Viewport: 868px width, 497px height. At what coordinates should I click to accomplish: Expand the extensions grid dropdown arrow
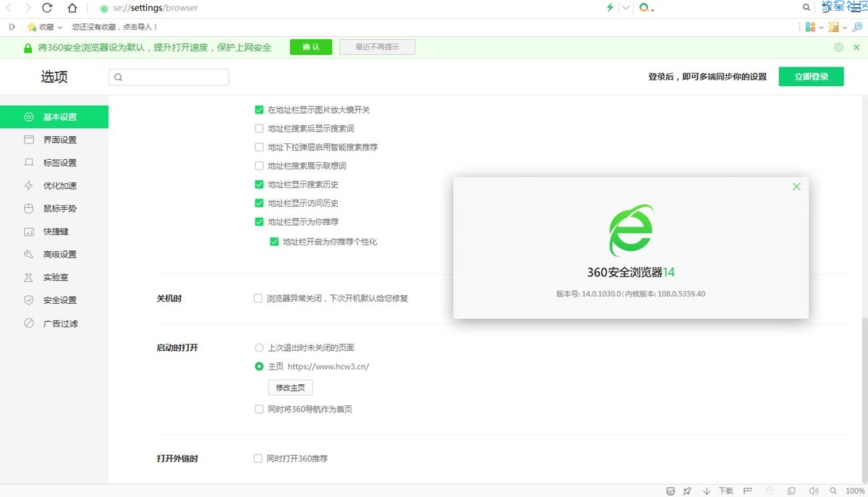[x=822, y=27]
